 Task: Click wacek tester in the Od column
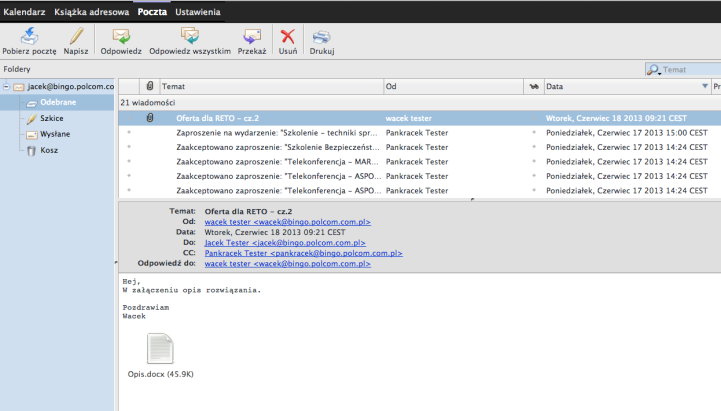point(408,118)
